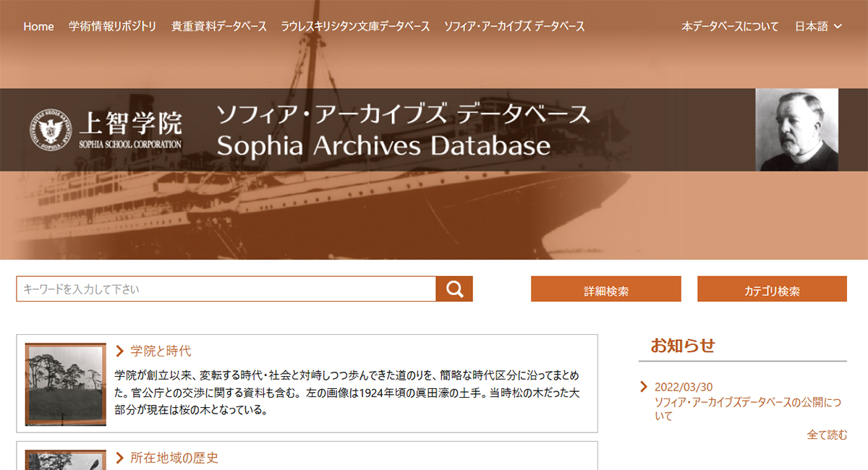868x470 pixels.
Task: Open 本データベースについて page
Action: (730, 27)
